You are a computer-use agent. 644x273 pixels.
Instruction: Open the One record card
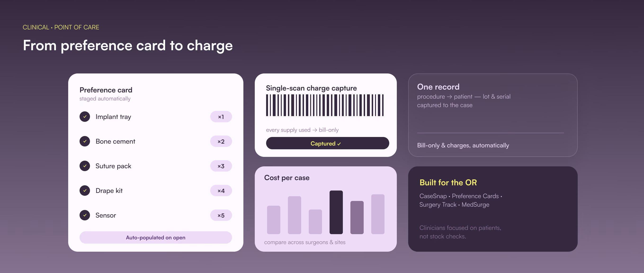click(x=493, y=115)
